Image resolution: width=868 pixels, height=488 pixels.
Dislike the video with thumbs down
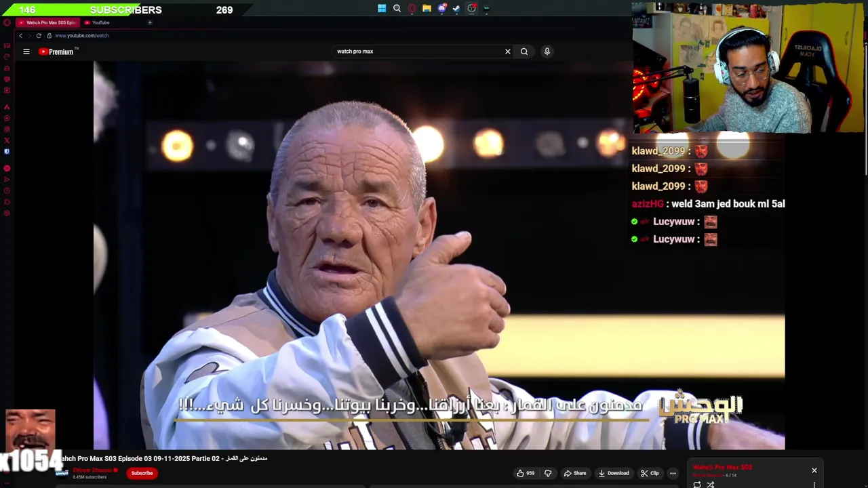point(548,473)
